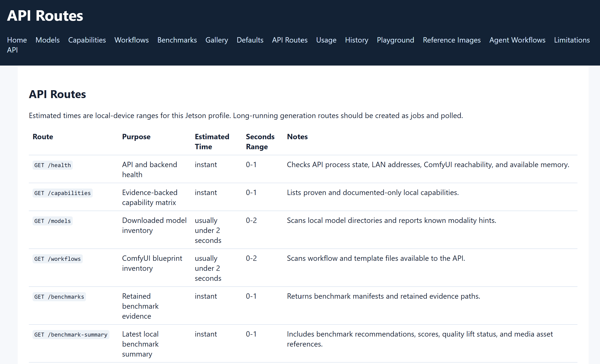Viewport: 600px width, 364px height.
Task: Click note 'Lists proven and documented-only local capabilities'
Action: tap(373, 192)
